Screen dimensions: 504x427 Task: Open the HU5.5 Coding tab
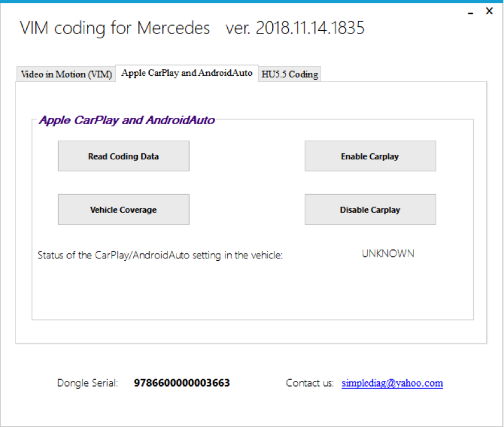(x=290, y=74)
